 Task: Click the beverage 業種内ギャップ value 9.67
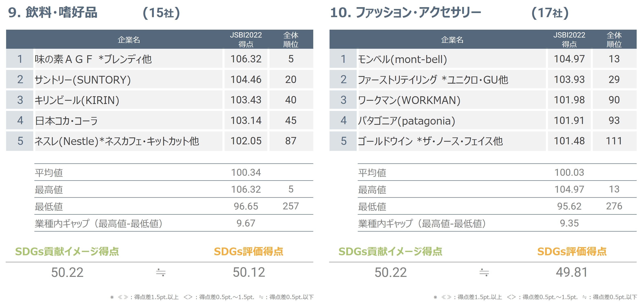[246, 223]
